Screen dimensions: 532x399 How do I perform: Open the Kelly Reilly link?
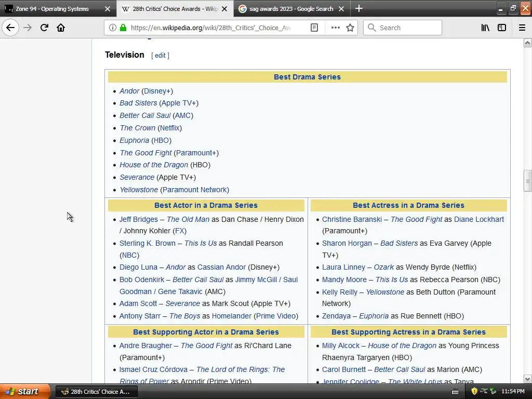coord(340,292)
